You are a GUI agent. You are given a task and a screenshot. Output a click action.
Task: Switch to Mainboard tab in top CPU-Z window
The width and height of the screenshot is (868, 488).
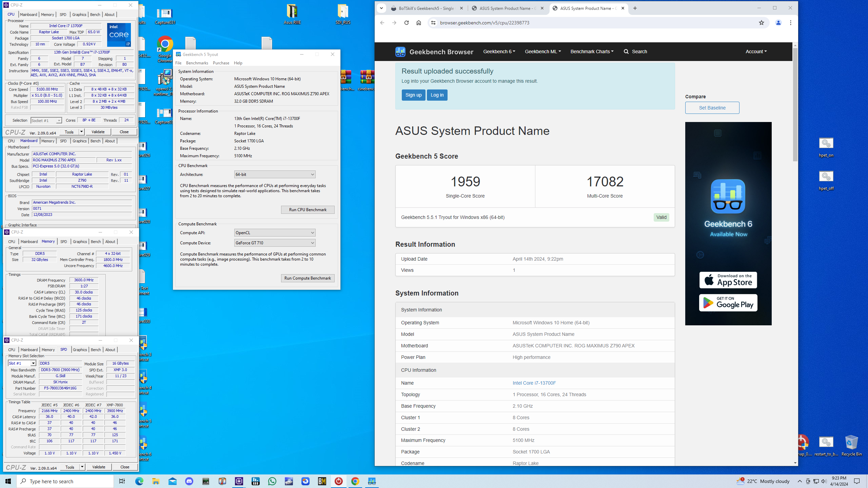click(x=28, y=15)
